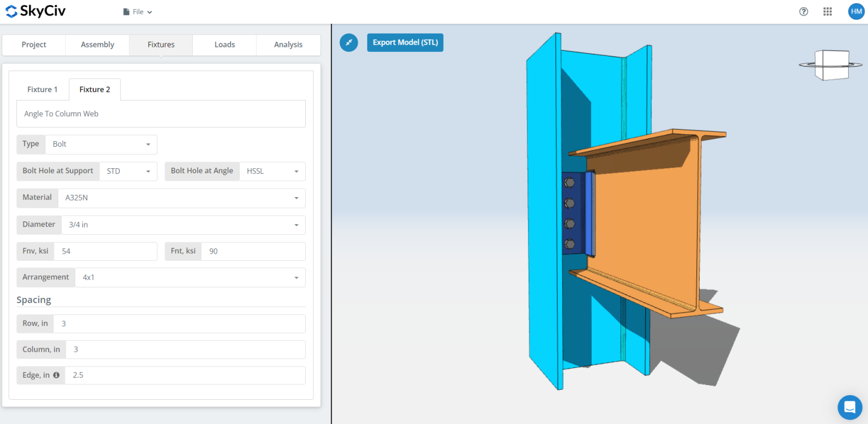
Task: Open the help question mark icon
Action: pyautogui.click(x=804, y=11)
